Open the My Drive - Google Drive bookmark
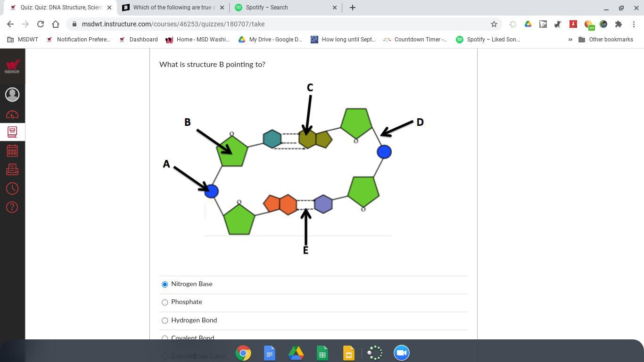Screen dimensions: 644x362 (x=270, y=40)
